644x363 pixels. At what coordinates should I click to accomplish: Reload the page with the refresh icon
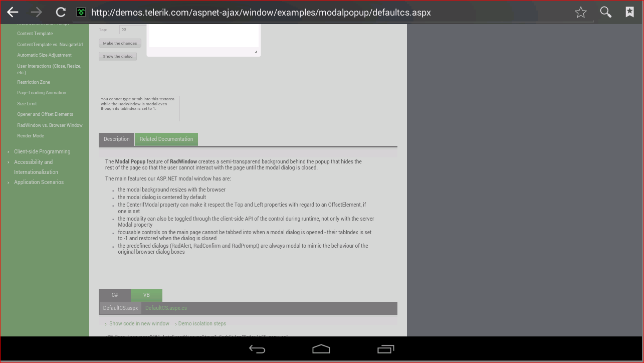pos(61,13)
